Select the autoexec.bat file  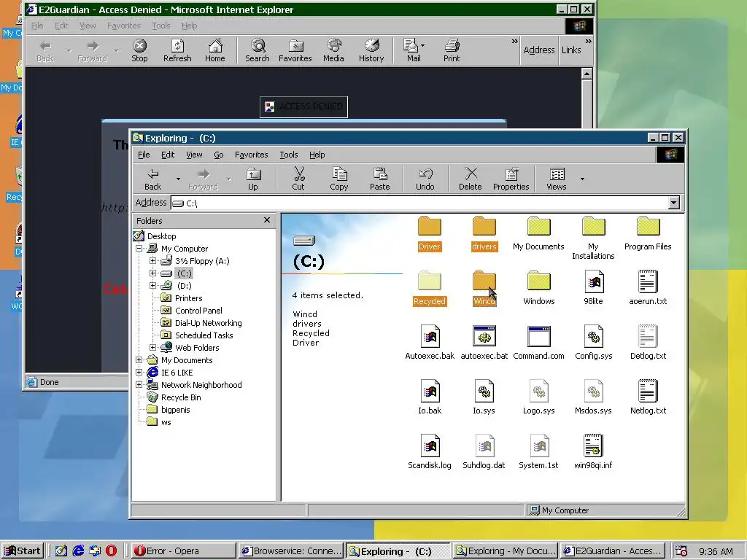click(x=484, y=343)
